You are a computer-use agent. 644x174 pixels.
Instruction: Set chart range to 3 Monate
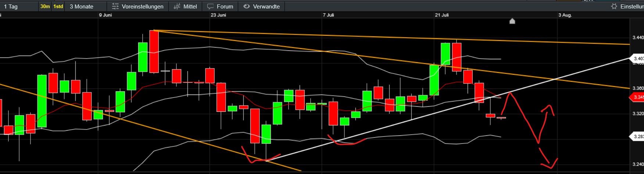[x=82, y=7]
